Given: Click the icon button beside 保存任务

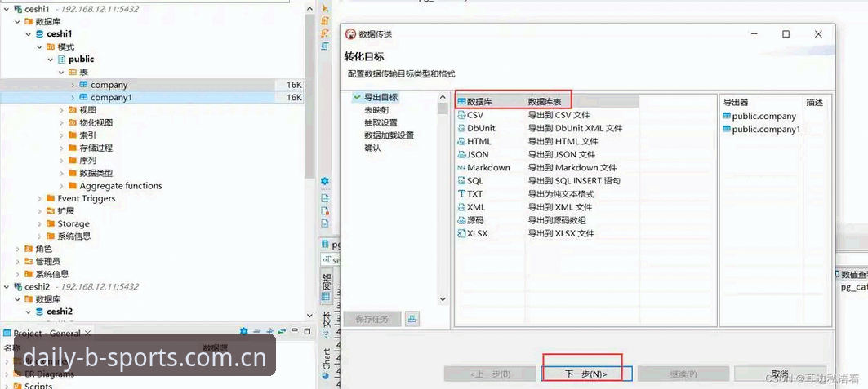Looking at the screenshot, I should click(412, 319).
